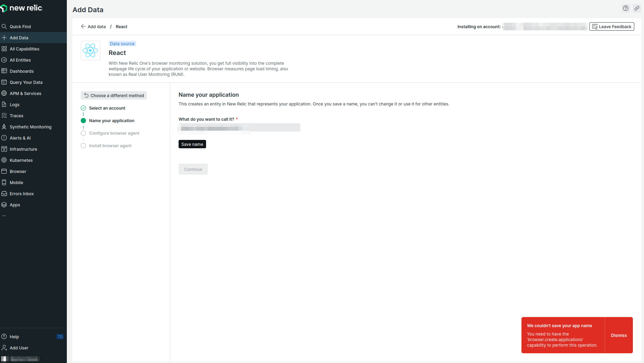Screen dimensions: 644x363
Task: Click the Help badge showing 70
Action: tap(60, 337)
